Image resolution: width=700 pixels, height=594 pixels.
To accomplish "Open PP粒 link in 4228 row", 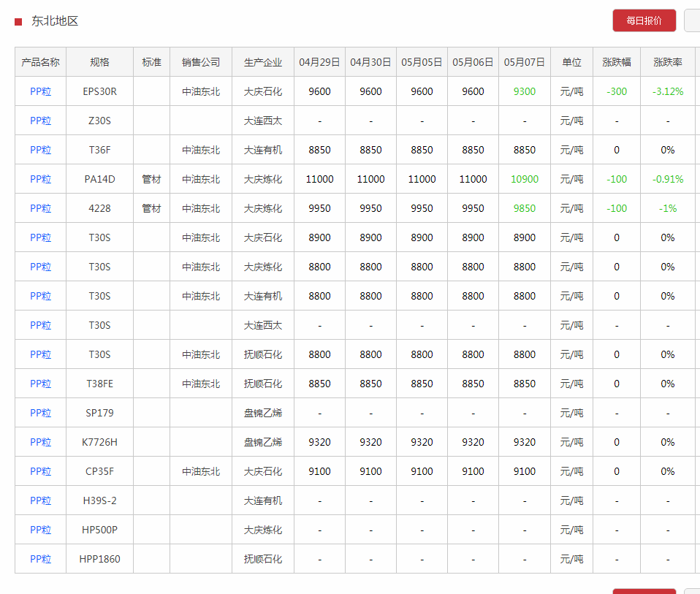I will click(41, 208).
